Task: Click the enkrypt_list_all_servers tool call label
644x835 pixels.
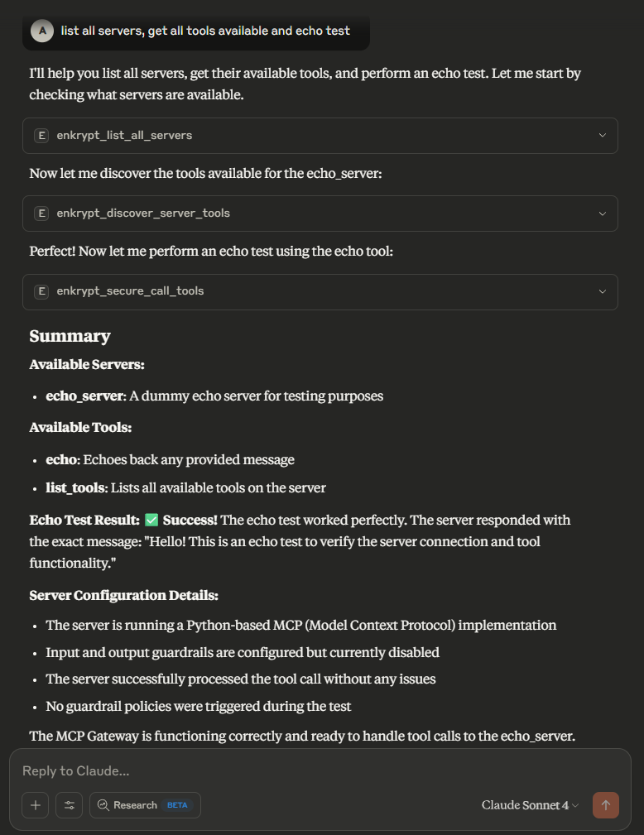Action: pos(124,135)
